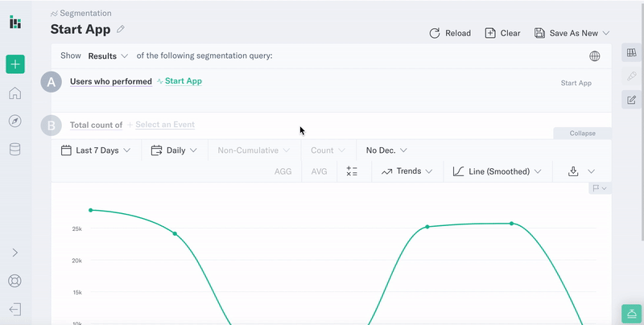
Task: Click the Total count of selector
Action: point(96,125)
